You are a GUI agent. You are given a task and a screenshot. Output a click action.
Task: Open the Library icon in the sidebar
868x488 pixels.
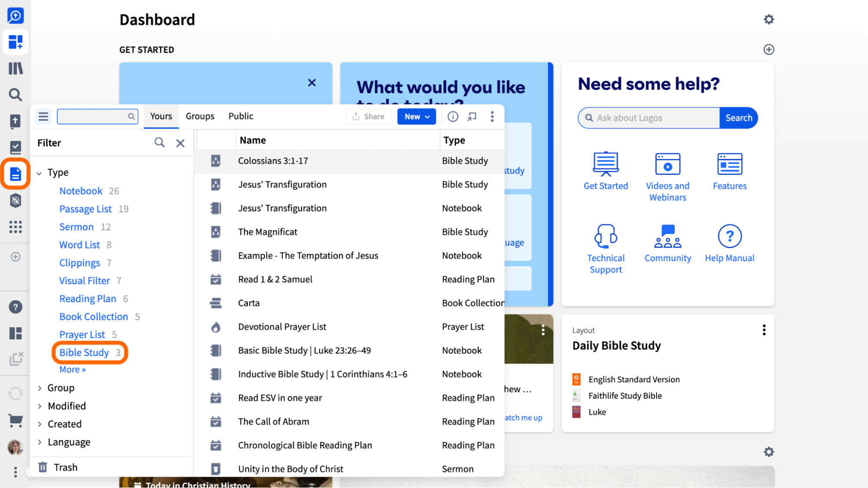tap(16, 69)
